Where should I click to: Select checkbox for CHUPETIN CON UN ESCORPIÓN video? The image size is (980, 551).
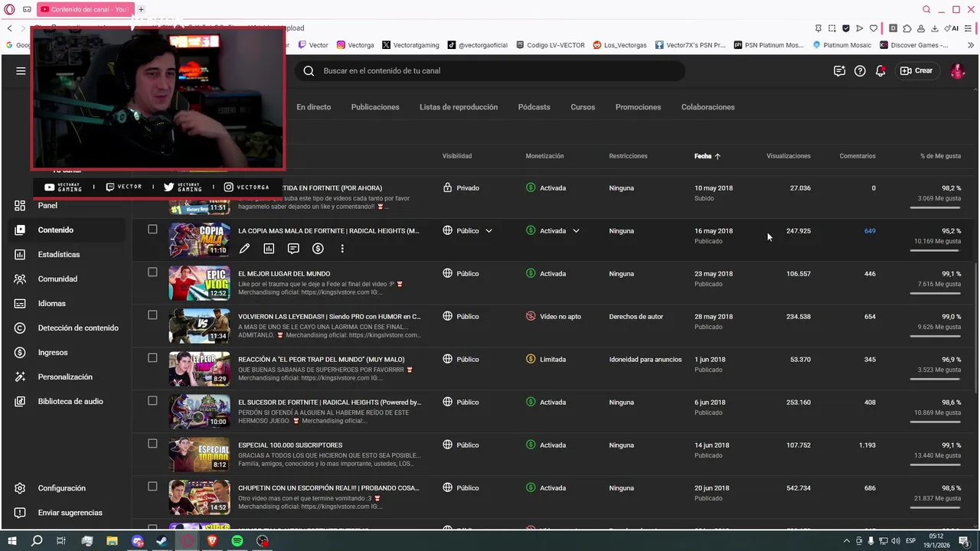[x=152, y=486]
